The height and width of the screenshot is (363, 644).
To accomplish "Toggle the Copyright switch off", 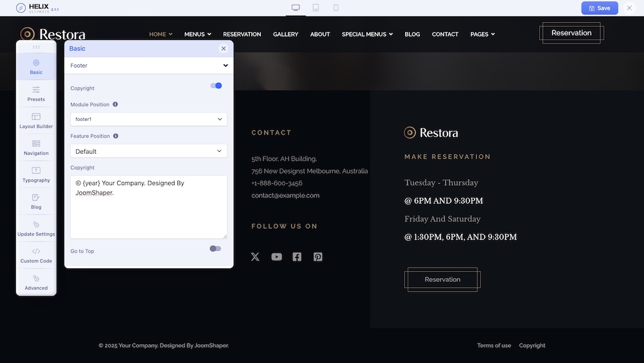I will click(216, 86).
